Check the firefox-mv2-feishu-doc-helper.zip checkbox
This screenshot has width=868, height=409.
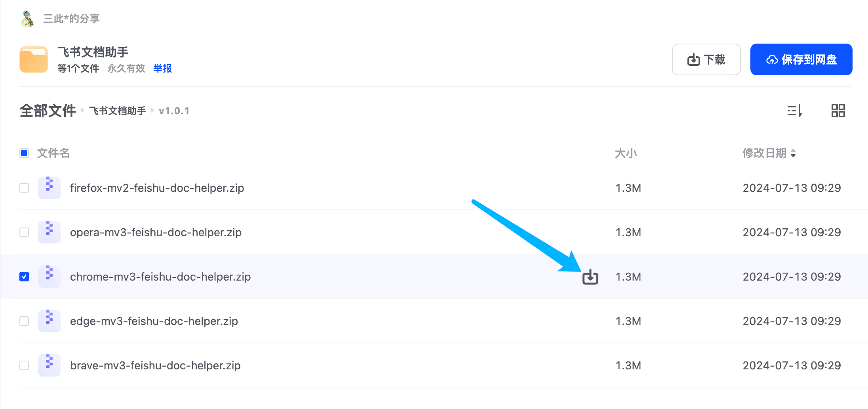(x=24, y=188)
